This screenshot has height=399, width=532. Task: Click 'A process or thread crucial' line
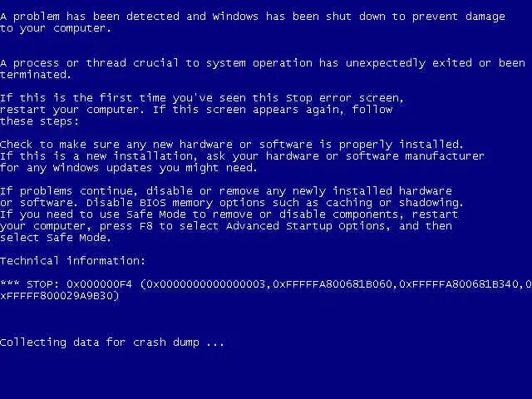coord(263,63)
